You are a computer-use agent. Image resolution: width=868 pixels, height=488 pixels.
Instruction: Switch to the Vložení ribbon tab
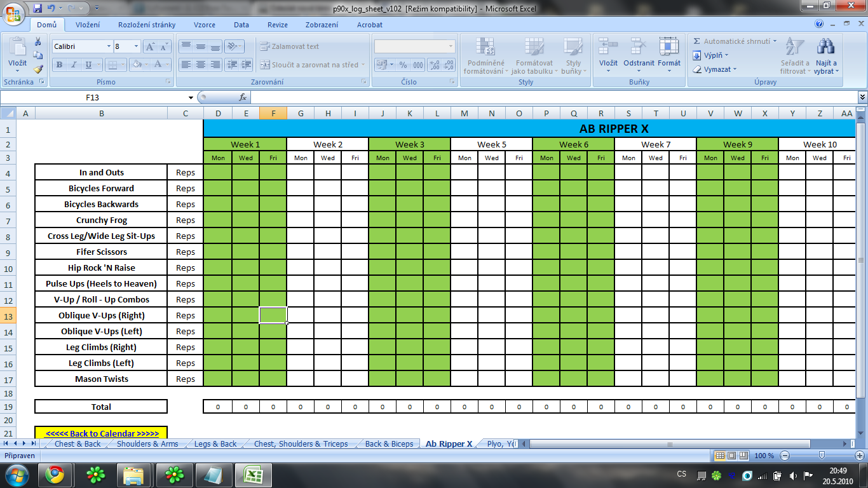tap(88, 25)
